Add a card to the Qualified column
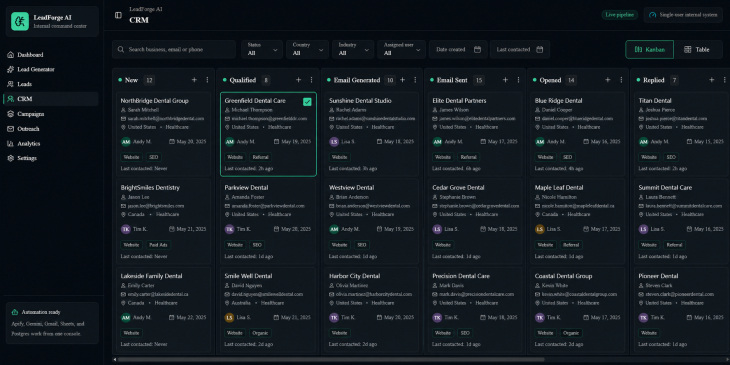This screenshot has width=730, height=365. pos(298,80)
